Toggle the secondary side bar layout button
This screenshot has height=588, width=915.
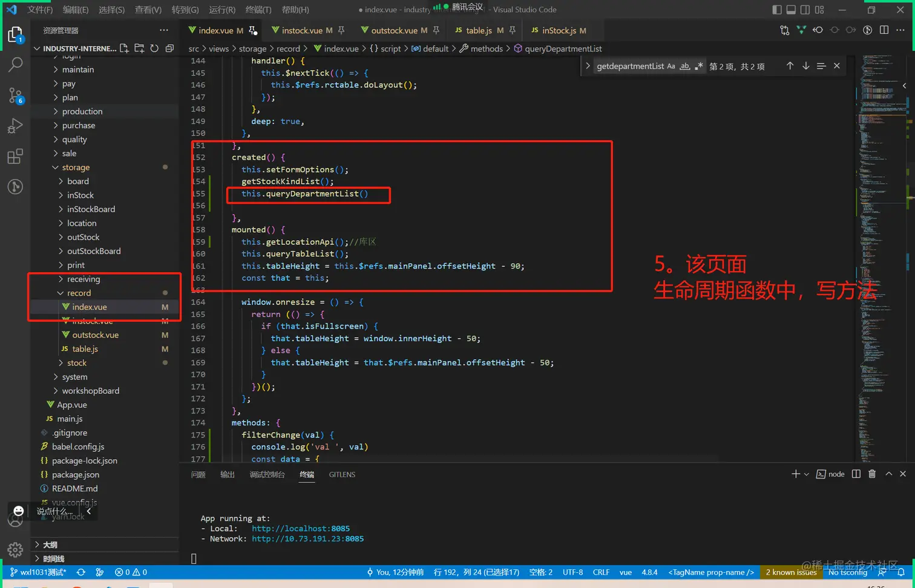(x=805, y=10)
